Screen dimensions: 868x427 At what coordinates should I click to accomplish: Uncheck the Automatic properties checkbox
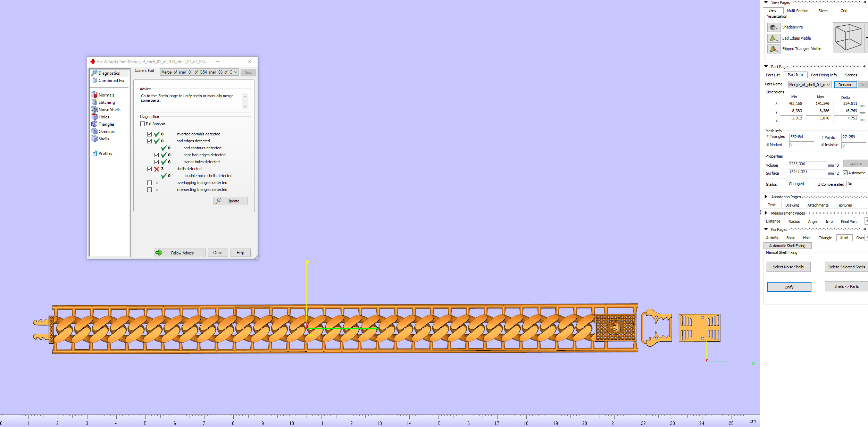845,173
